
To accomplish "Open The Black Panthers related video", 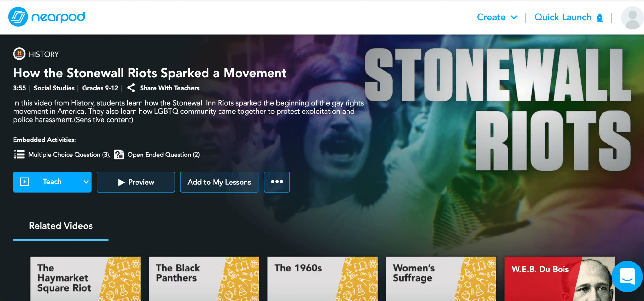I will pos(204,279).
